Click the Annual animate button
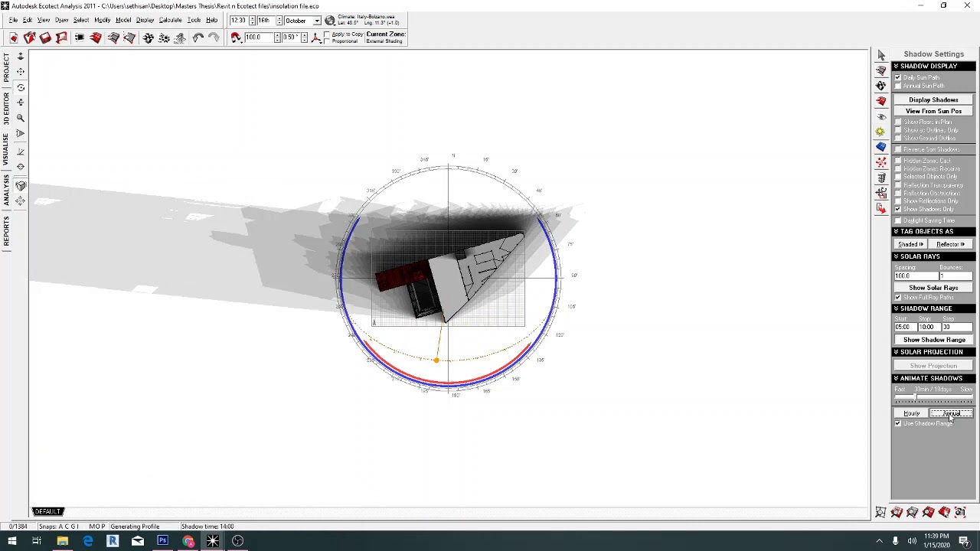 (x=951, y=414)
